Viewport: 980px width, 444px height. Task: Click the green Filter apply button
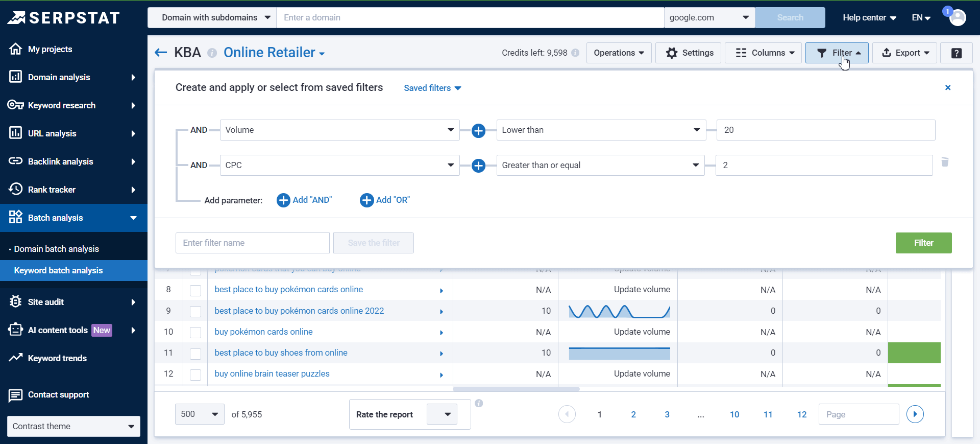[x=923, y=243]
